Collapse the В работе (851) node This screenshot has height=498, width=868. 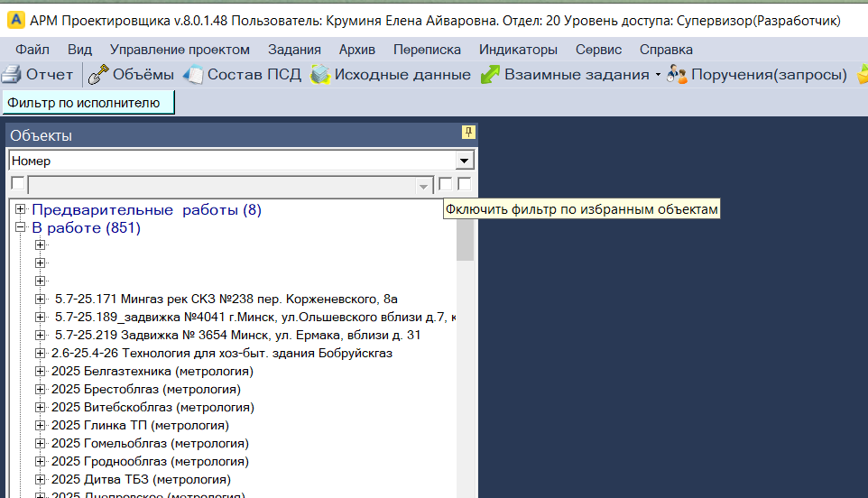[x=21, y=228]
